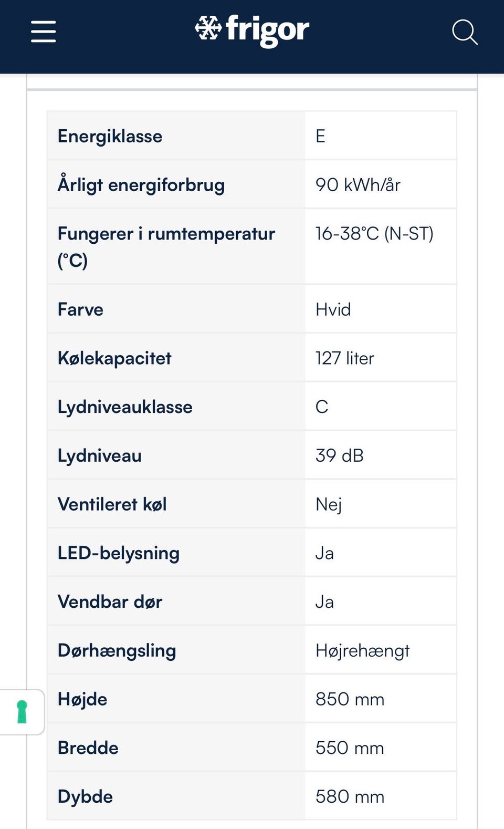Click the Bredde row label
Viewport: 504px width, 829px height.
tap(88, 748)
